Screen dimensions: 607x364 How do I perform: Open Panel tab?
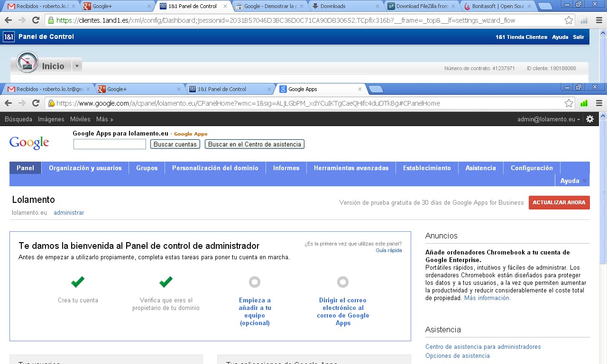25,168
